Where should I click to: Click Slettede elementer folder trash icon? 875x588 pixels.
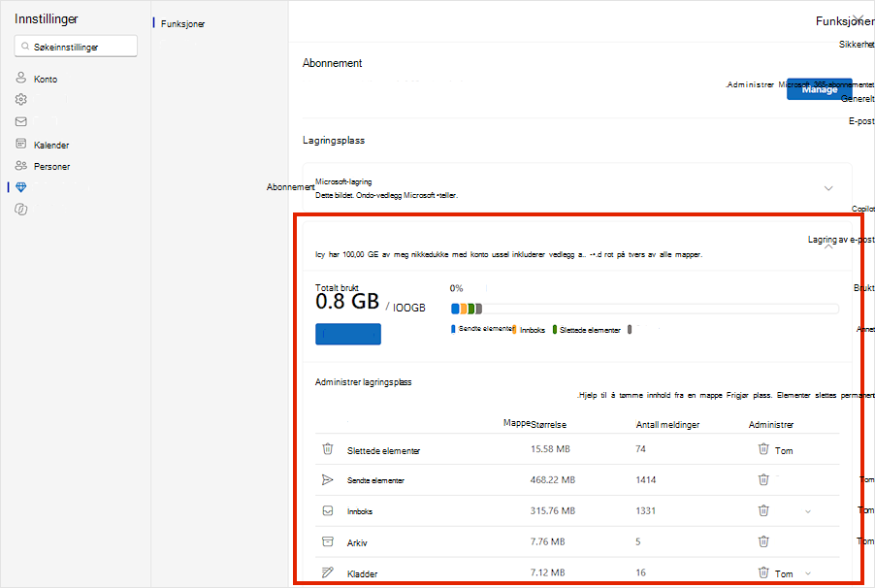[x=328, y=449]
